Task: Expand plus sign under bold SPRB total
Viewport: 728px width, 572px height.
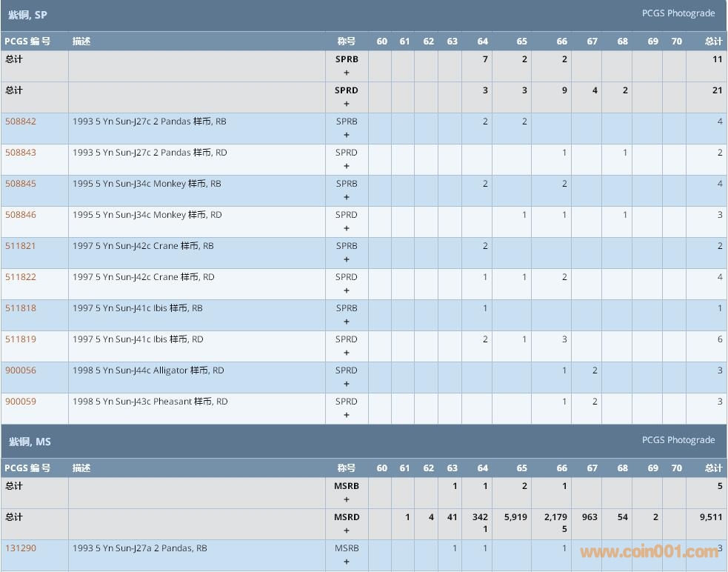Action: [346, 73]
